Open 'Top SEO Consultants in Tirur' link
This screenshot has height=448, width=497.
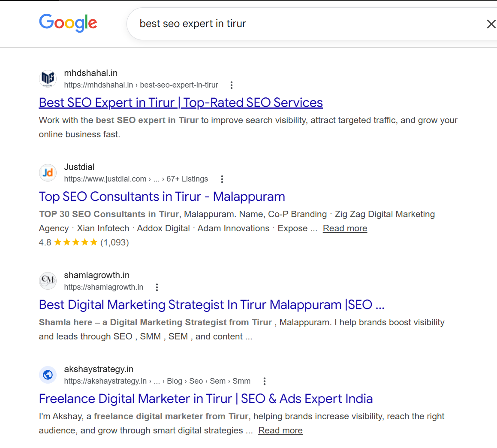(162, 197)
